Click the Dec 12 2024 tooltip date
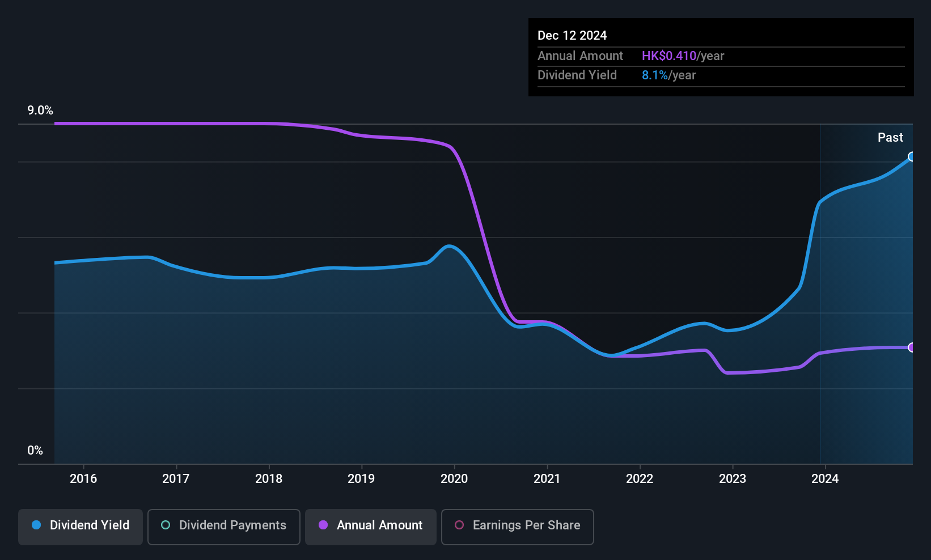 click(x=572, y=36)
